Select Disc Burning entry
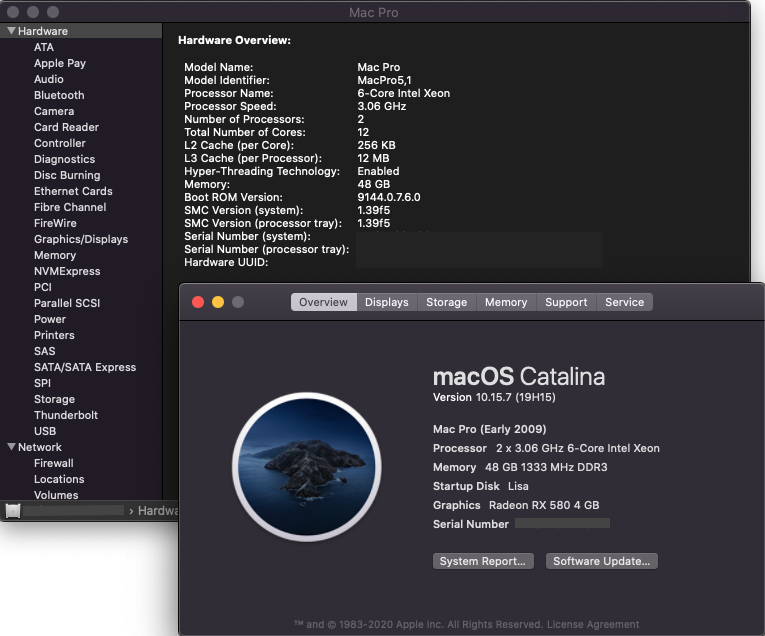Screen dimensions: 765x636 (x=67, y=175)
